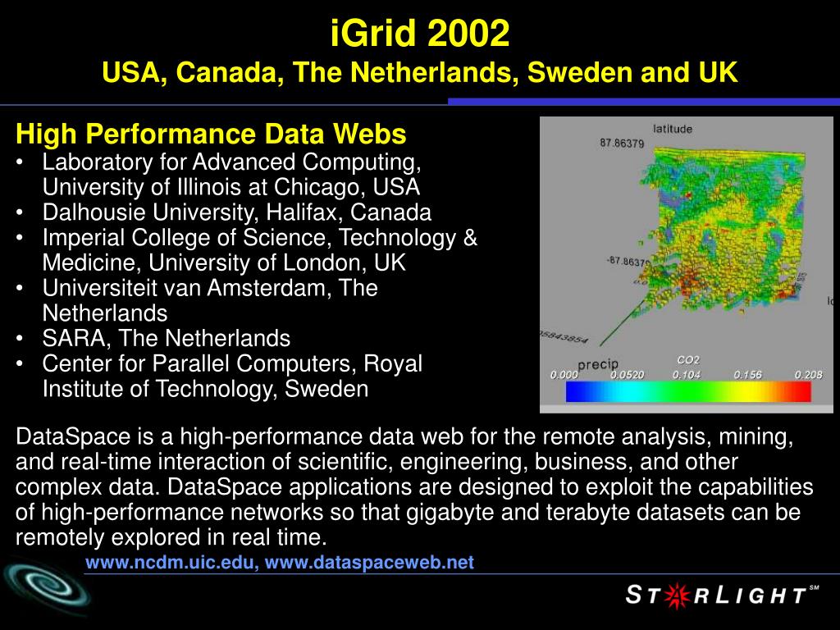Click the rainbow color scale bar
The height and width of the screenshot is (630, 840).
(688, 391)
